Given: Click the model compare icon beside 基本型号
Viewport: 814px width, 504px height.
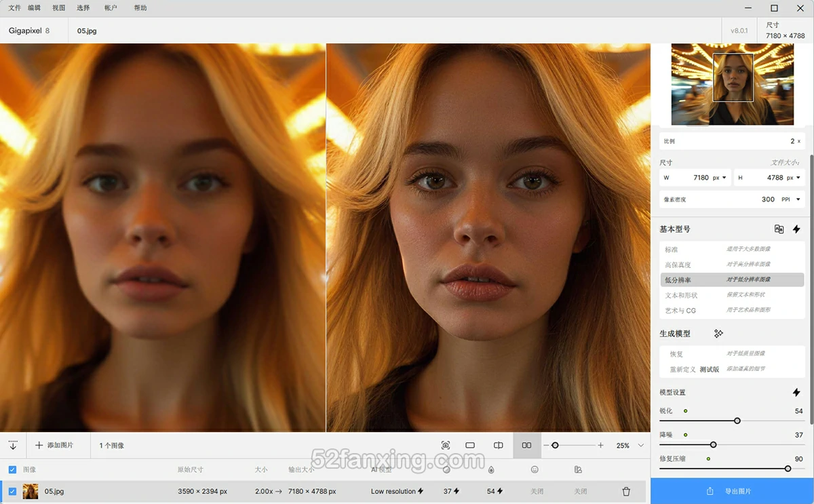Looking at the screenshot, I should point(779,229).
